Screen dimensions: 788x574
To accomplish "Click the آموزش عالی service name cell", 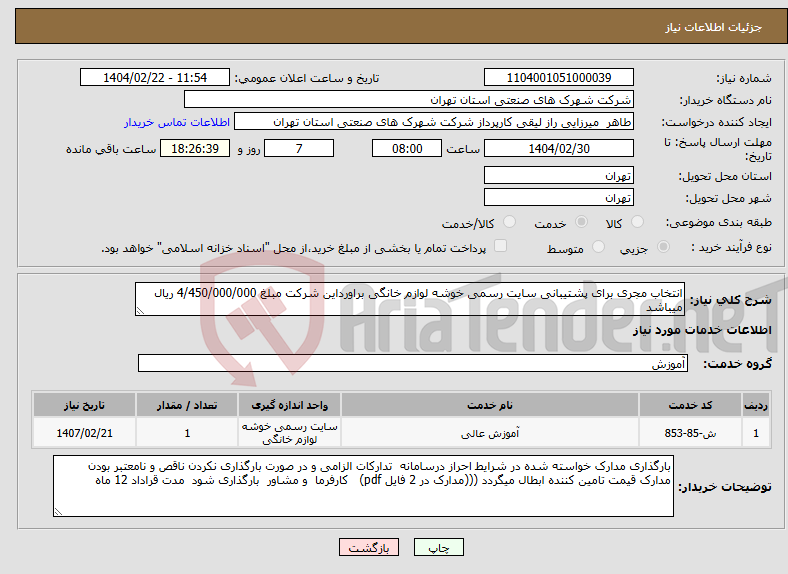I will (x=490, y=433).
